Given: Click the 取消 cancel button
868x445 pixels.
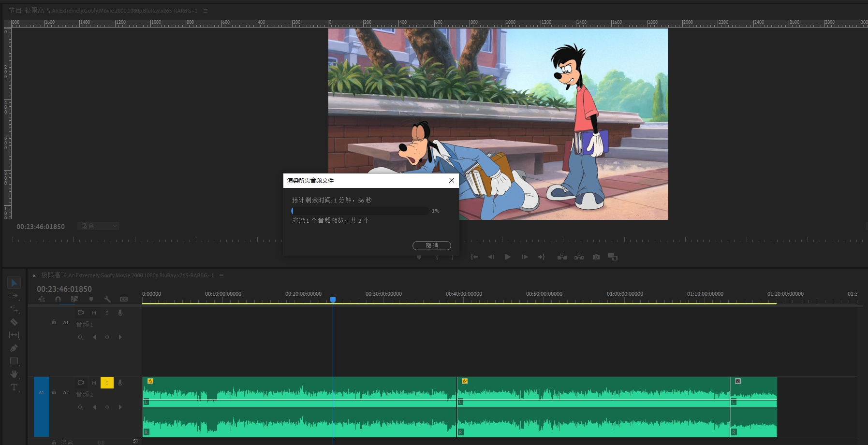Looking at the screenshot, I should (x=431, y=245).
